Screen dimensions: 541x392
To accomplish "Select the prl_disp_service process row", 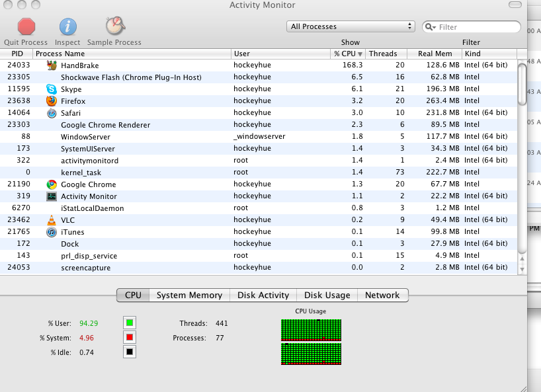I will click(259, 255).
